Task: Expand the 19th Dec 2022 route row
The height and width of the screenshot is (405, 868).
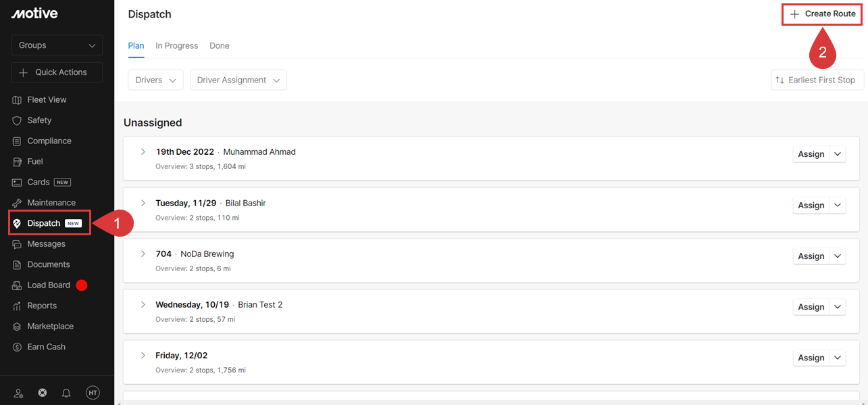Action: pos(143,151)
